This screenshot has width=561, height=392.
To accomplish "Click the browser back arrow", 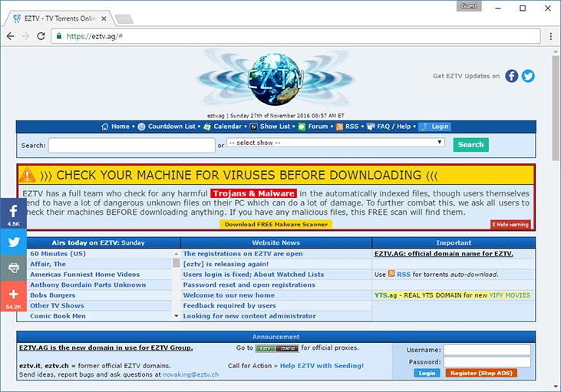I will pyautogui.click(x=11, y=36).
